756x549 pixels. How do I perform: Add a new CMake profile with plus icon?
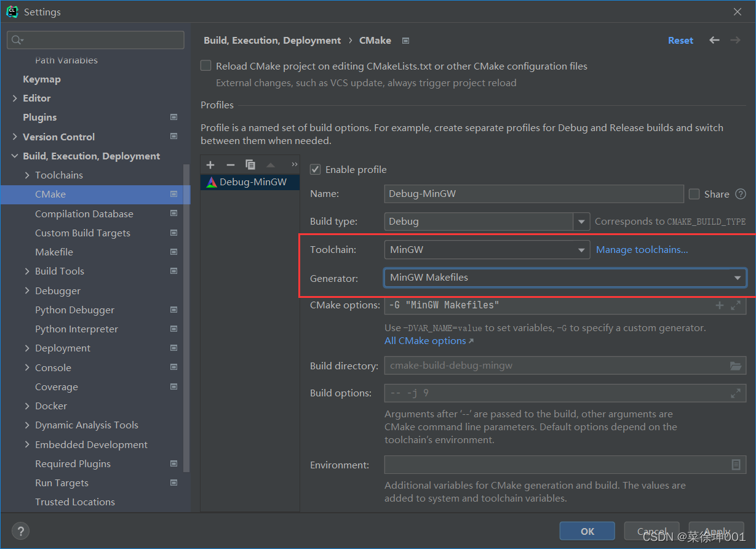[x=210, y=164]
